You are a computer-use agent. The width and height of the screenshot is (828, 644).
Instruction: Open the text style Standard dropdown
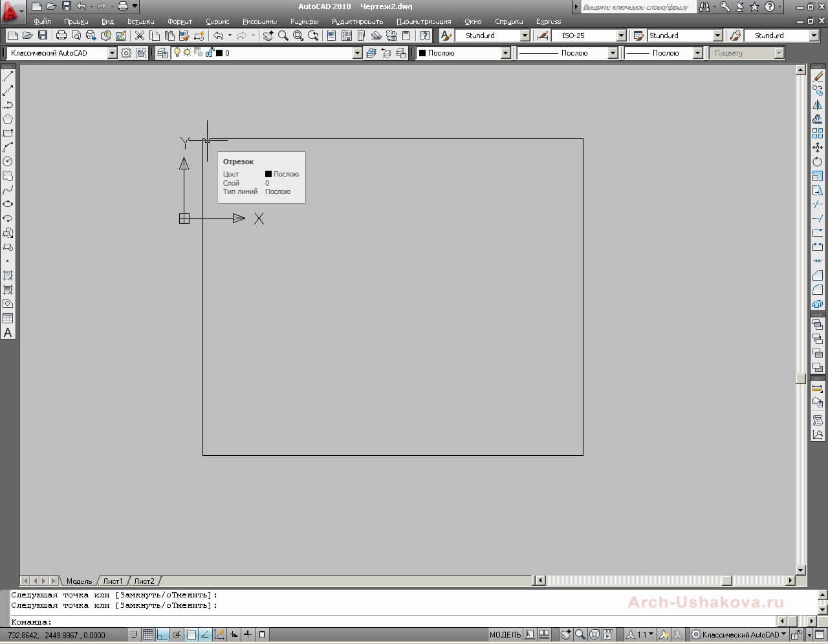[525, 36]
